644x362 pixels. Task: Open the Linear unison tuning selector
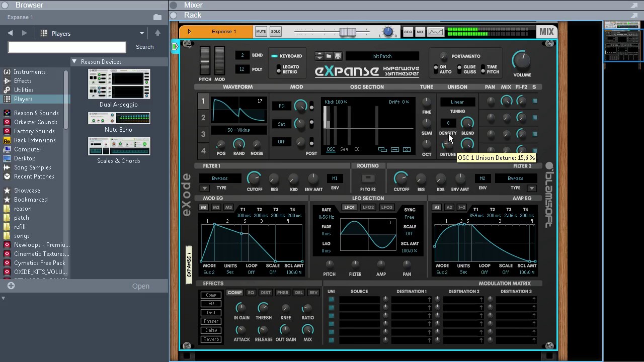click(457, 102)
